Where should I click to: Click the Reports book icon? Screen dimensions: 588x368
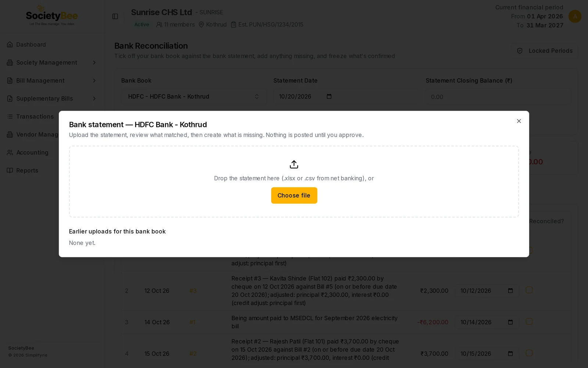point(10,170)
